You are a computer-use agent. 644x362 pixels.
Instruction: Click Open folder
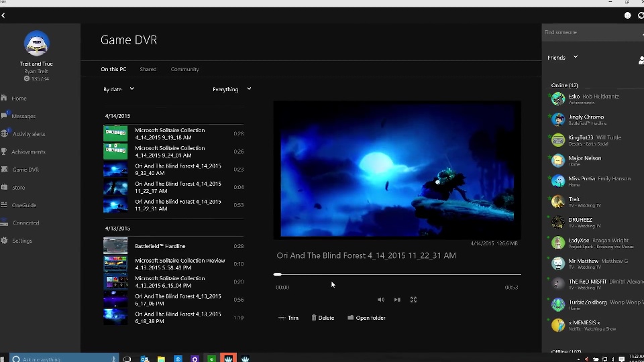366,318
